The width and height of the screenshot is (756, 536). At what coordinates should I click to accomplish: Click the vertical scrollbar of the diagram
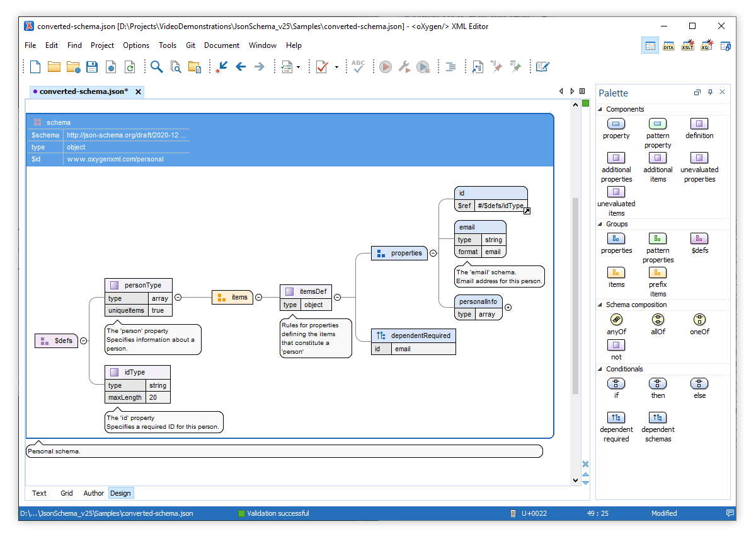[575, 296]
